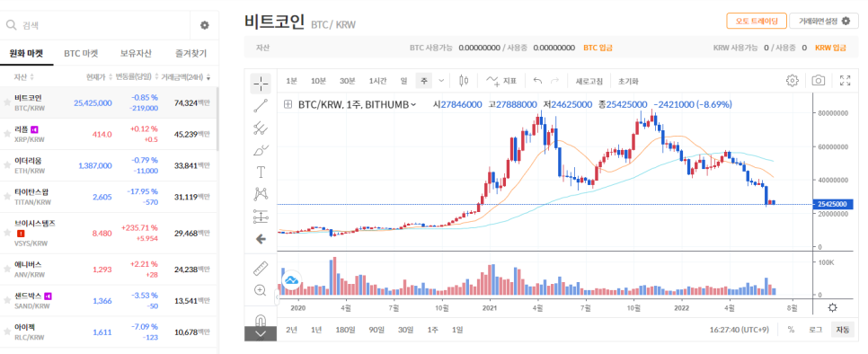Set chart interval to 10분
This screenshot has height=354, width=868.
pos(318,81)
